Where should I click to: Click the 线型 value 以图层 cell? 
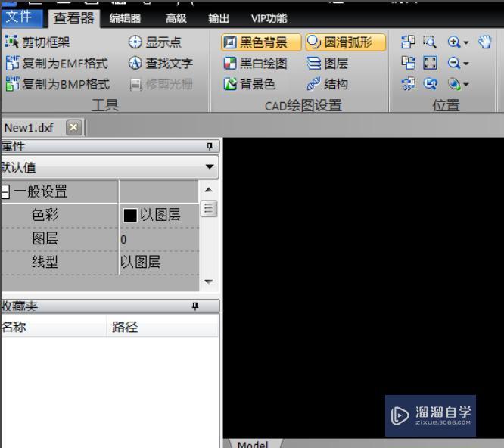coord(159,263)
